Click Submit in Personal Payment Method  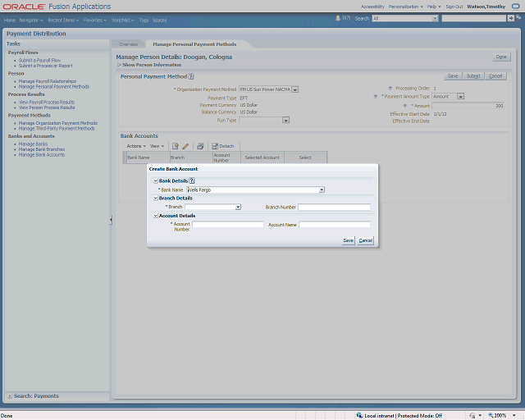tap(473, 76)
